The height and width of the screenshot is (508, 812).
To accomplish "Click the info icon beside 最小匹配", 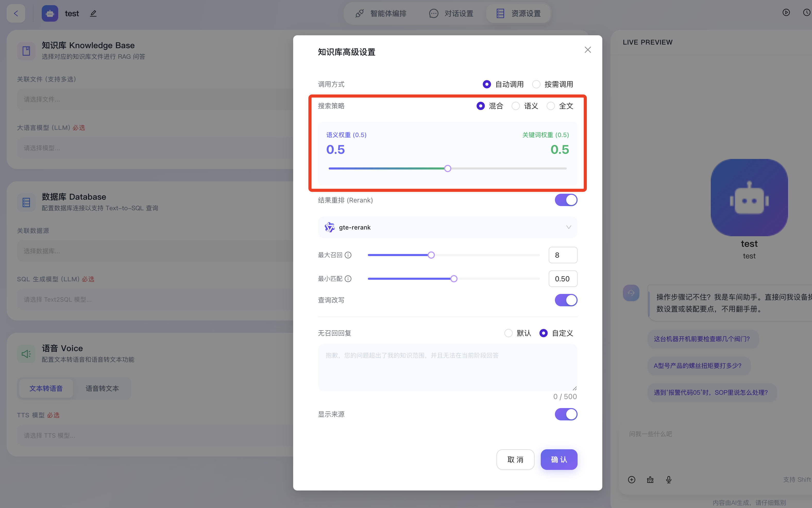I will coord(348,278).
